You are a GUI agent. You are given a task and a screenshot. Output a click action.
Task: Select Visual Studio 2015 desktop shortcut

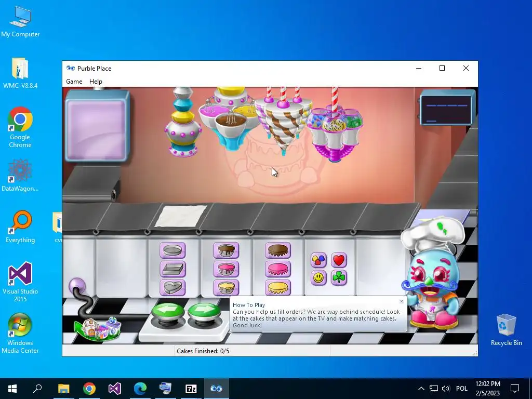click(20, 282)
